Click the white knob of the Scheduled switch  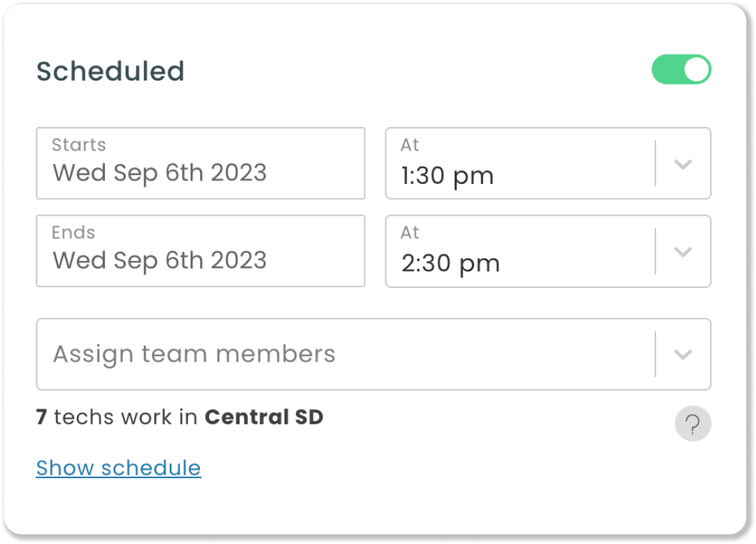point(696,70)
